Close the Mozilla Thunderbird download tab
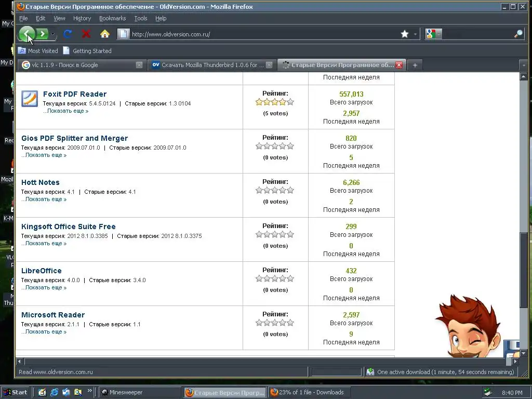 (269, 65)
